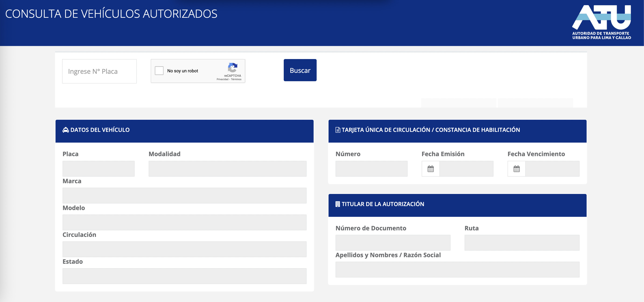Check the 'No soy un robot' box
This screenshot has height=302, width=644.
point(159,71)
